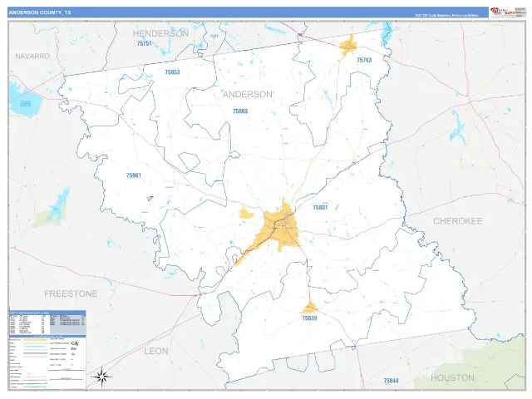
Task: Click ZIP code label 75801
Action: click(320, 207)
